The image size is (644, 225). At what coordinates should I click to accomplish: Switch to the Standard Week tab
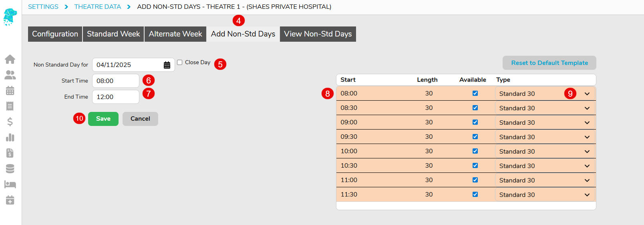point(113,34)
